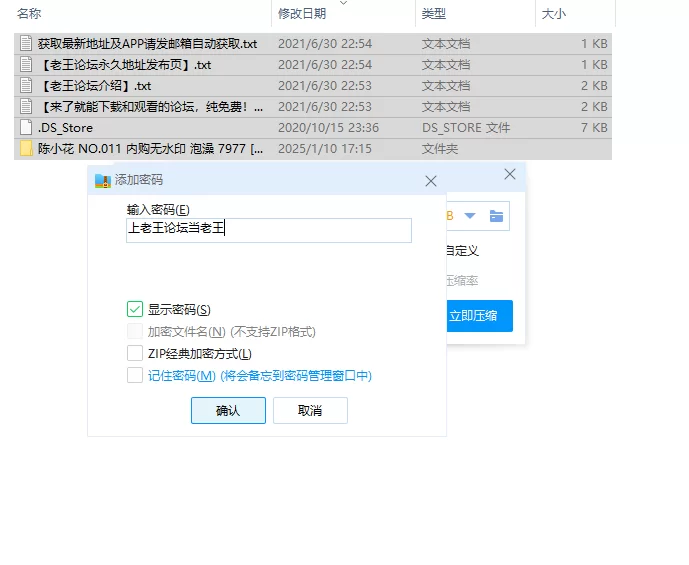
Task: Sort by 修改日期 column header
Action: tap(302, 14)
